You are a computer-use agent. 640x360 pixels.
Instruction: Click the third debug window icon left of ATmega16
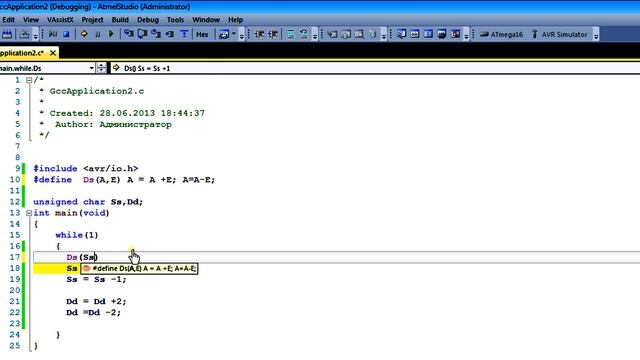tap(428, 34)
